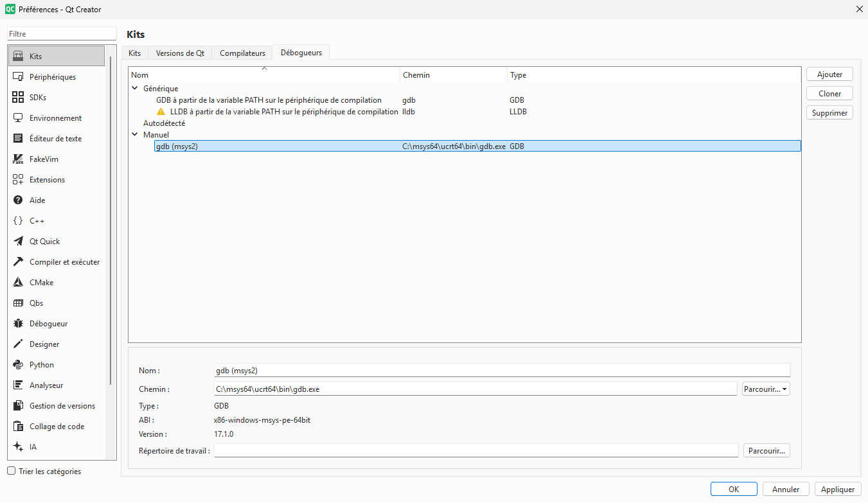Click the Répertoire de travail input field
The image size is (868, 503).
[476, 450]
